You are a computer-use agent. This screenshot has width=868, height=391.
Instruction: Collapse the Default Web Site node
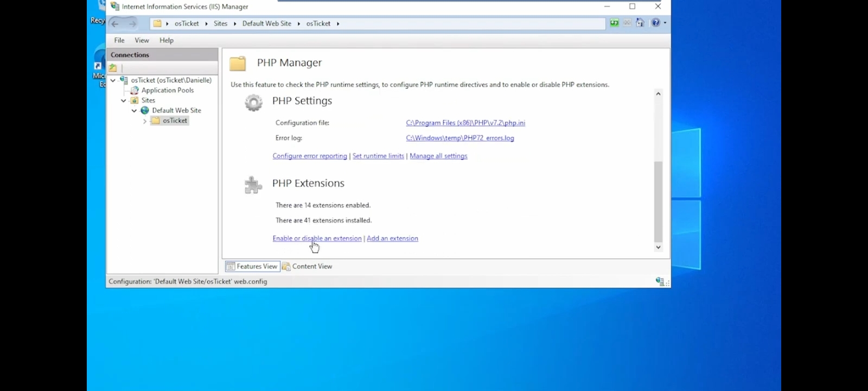[134, 111]
